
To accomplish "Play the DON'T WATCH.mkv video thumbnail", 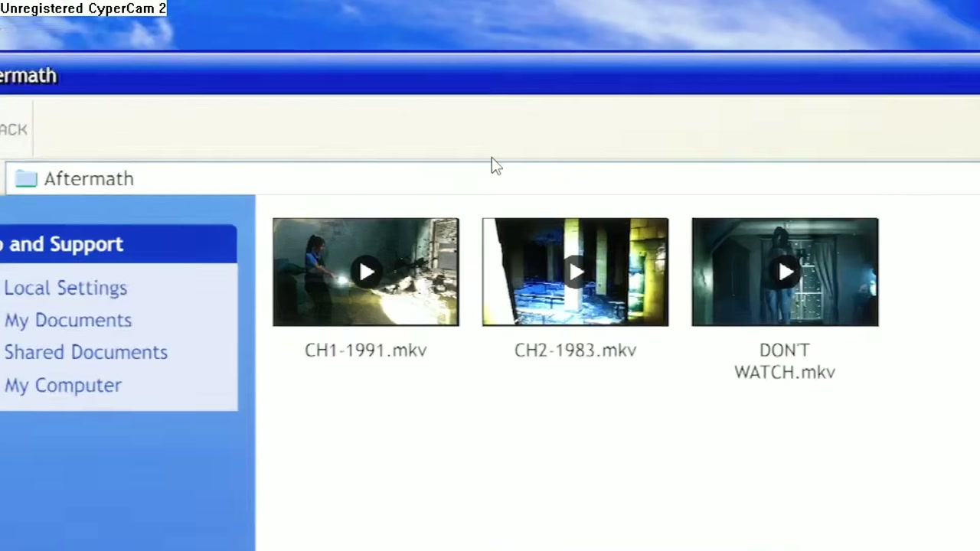I will [x=785, y=272].
